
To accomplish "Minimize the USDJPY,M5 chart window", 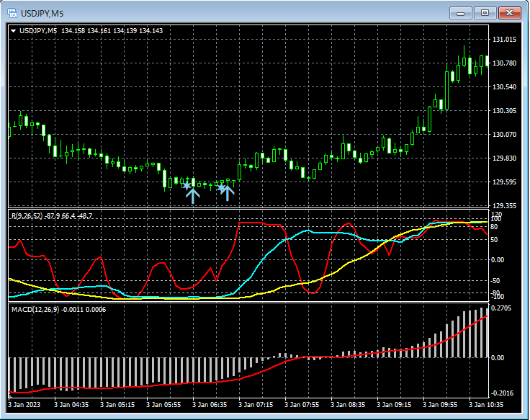I will 460,13.
